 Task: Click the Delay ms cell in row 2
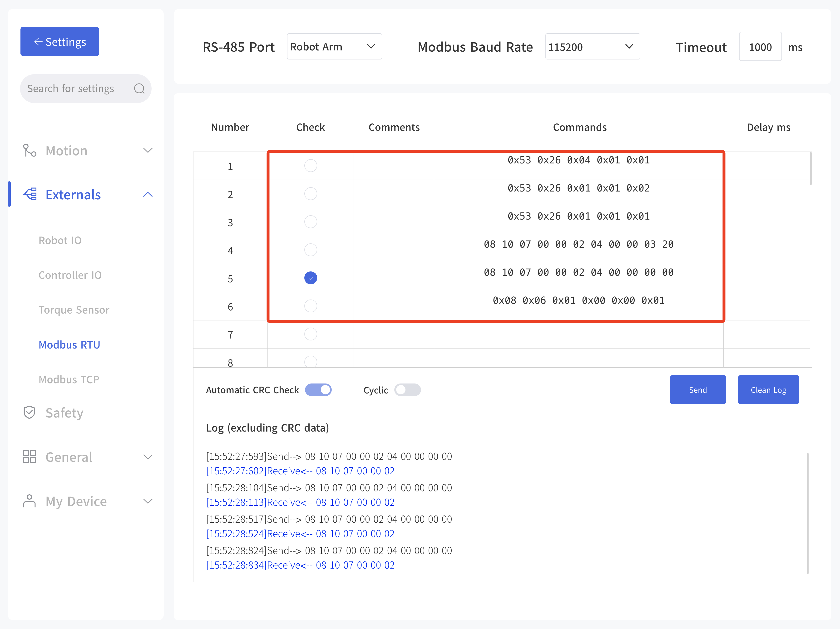tap(767, 194)
